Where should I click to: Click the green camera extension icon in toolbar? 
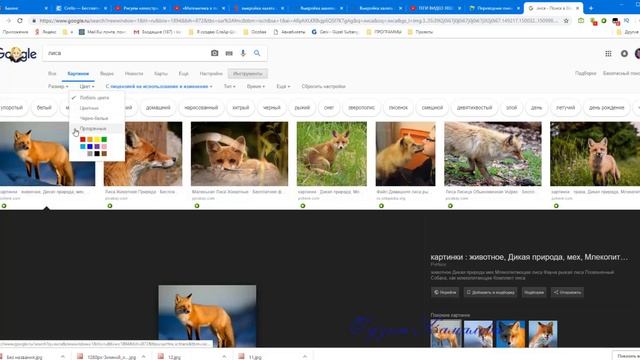[581, 20]
